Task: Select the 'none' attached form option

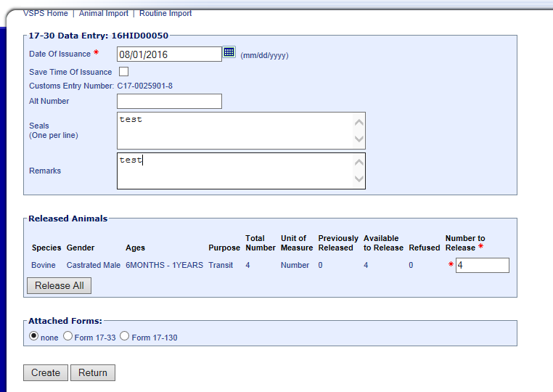Action: pyautogui.click(x=33, y=335)
